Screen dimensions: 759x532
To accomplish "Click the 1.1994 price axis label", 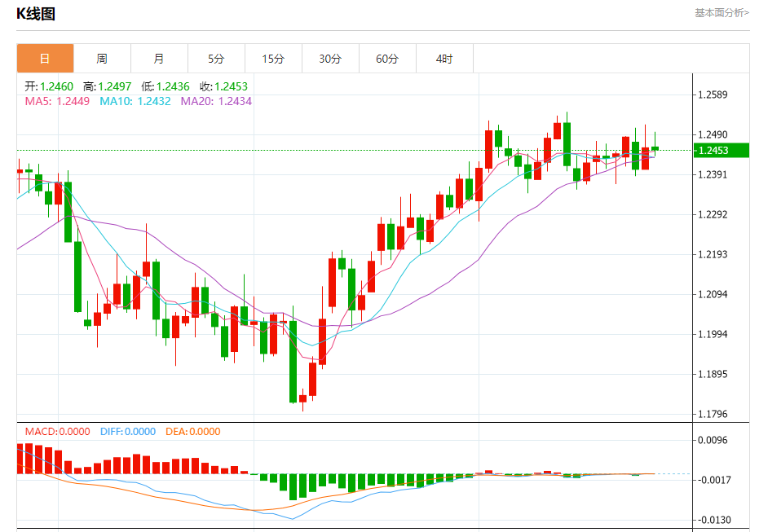I will [713, 334].
